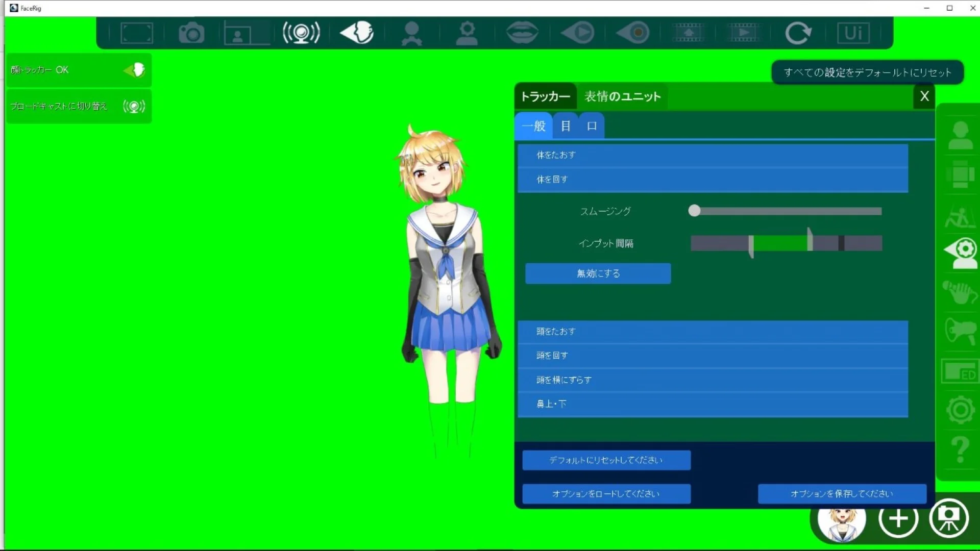The width and height of the screenshot is (980, 551).
Task: Toggle the Ui visibility icon
Action: 852,32
